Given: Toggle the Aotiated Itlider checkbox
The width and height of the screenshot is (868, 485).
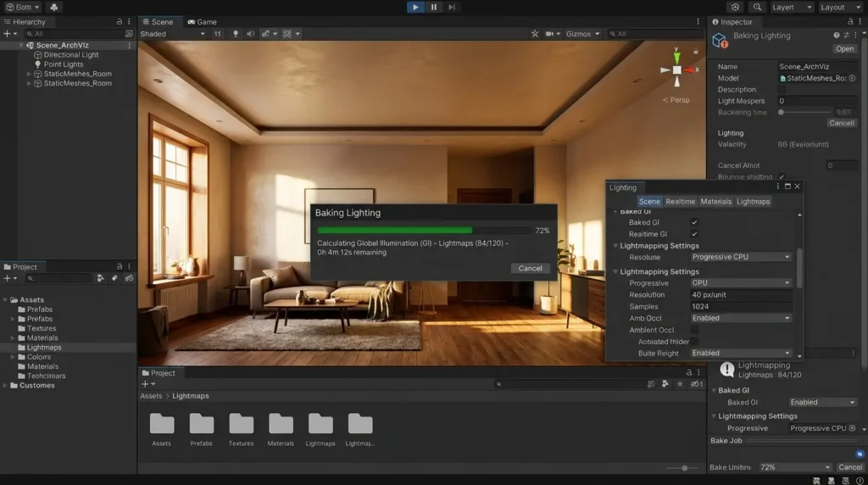Looking at the screenshot, I should pos(694,342).
